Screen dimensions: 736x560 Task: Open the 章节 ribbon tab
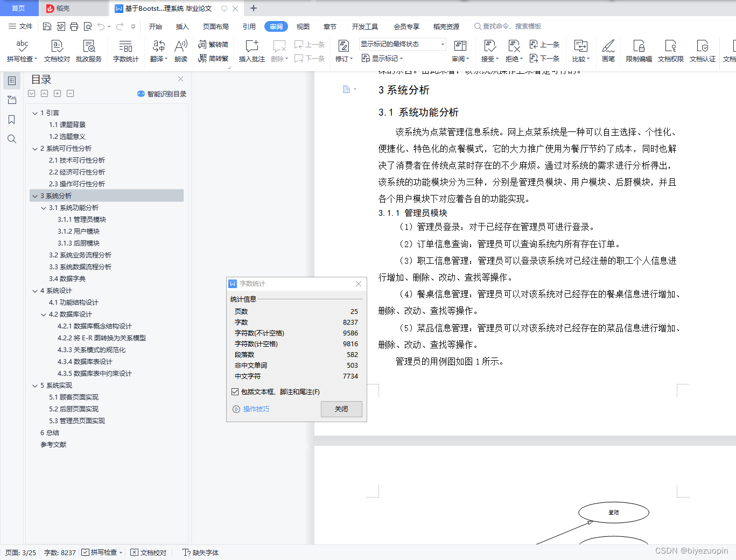(330, 26)
